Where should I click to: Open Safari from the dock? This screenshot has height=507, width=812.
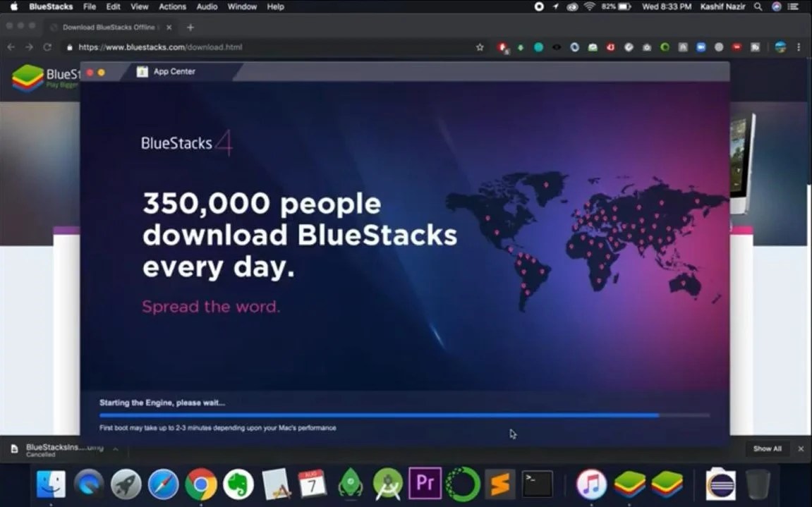(163, 484)
